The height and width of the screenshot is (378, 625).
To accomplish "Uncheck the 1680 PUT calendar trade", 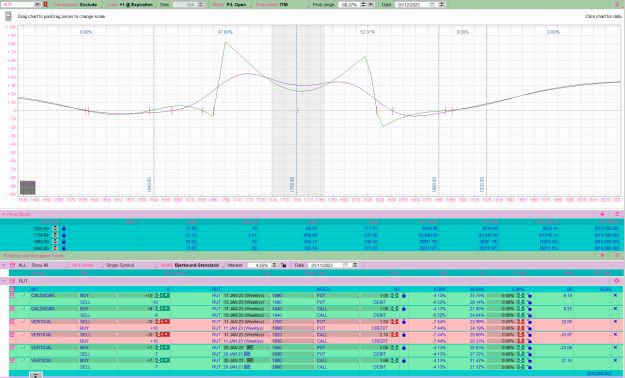I will click(x=12, y=296).
